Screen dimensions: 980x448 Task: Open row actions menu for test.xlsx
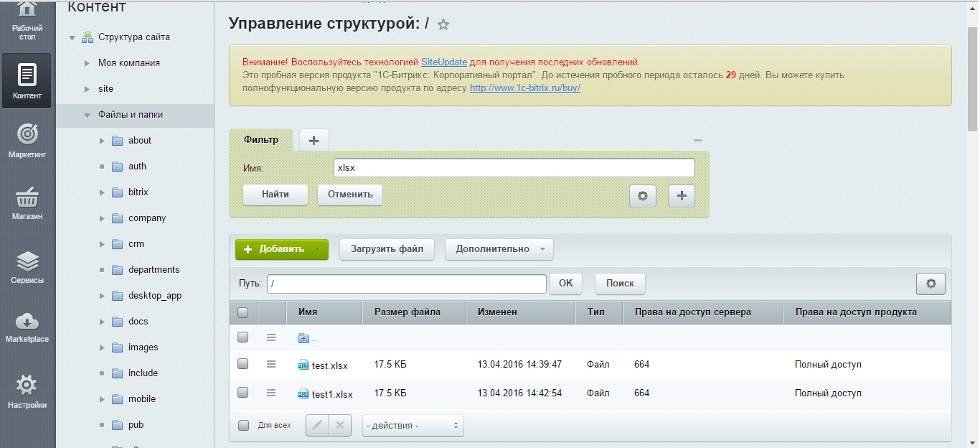271,365
